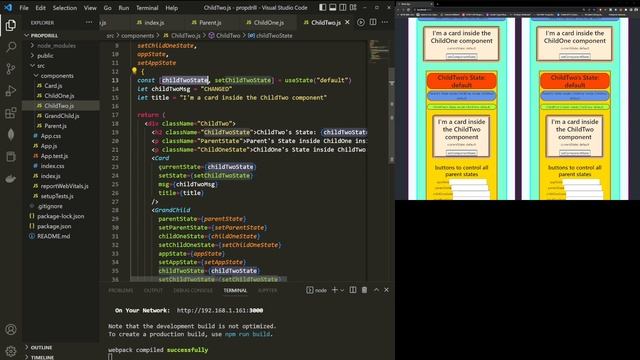Open Customize Layout in the title bar

tap(353, 7)
